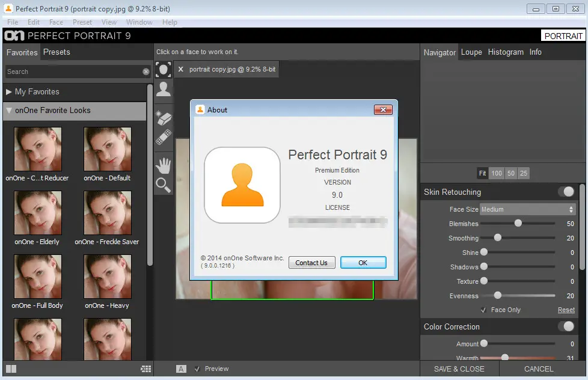Click the Contact Us button
588x380 pixels.
(311, 263)
